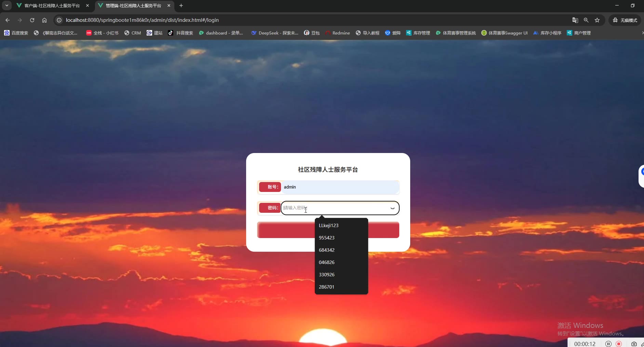Click the recording timer 00:00:12
This screenshot has height=347, width=644.
(585, 344)
